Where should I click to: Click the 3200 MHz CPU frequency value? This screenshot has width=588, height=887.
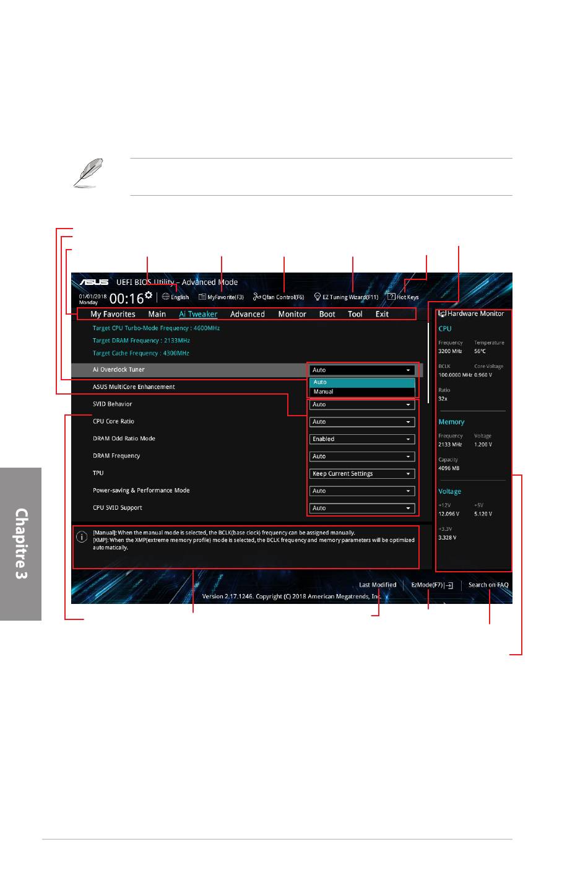click(451, 351)
